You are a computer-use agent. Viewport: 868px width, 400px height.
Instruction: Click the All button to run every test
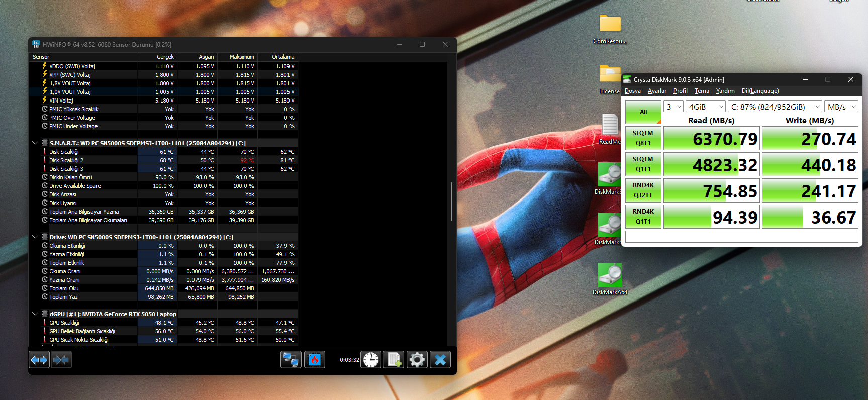[x=643, y=112]
